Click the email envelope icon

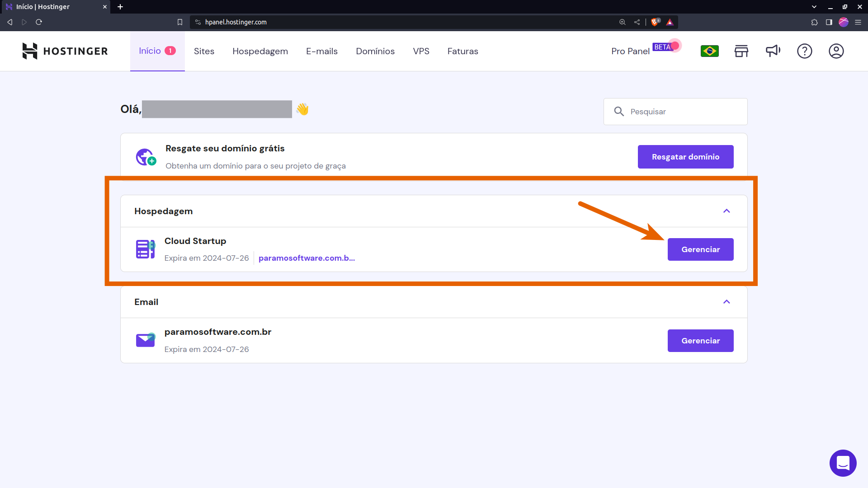pos(146,340)
